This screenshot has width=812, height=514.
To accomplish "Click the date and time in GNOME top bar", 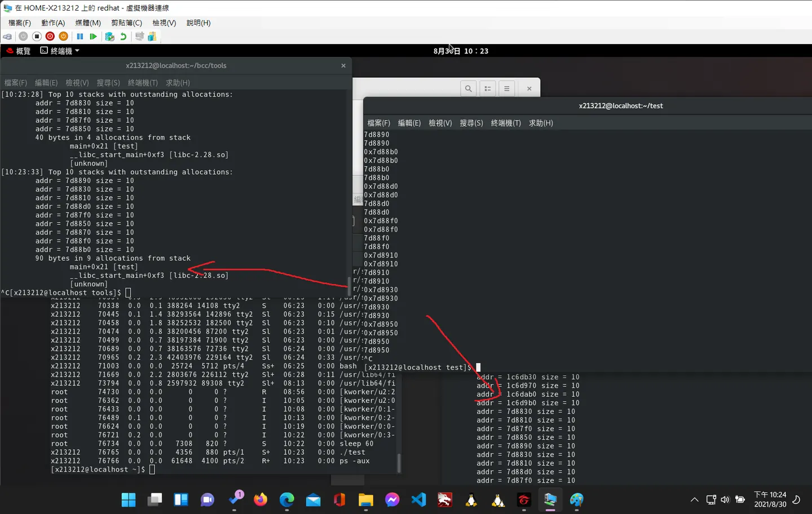I will [x=461, y=51].
